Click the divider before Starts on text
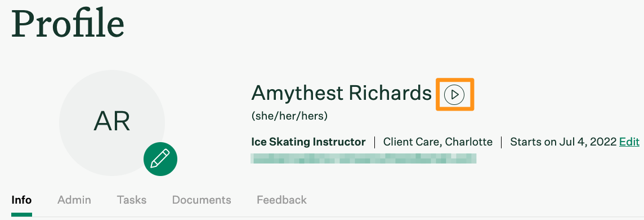This screenshot has width=644, height=220. coord(502,142)
